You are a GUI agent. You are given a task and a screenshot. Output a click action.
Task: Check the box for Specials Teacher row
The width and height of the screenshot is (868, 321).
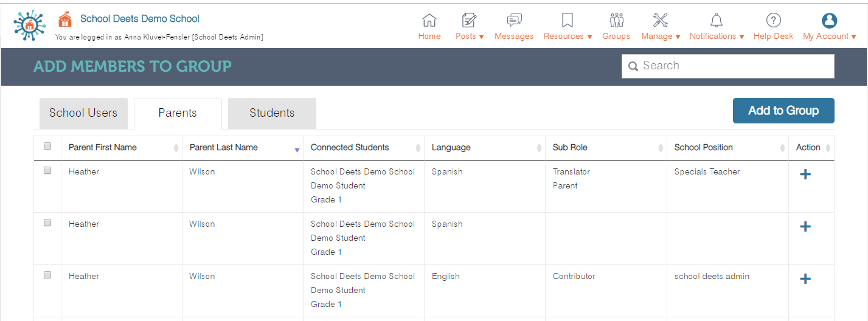pos(48,171)
